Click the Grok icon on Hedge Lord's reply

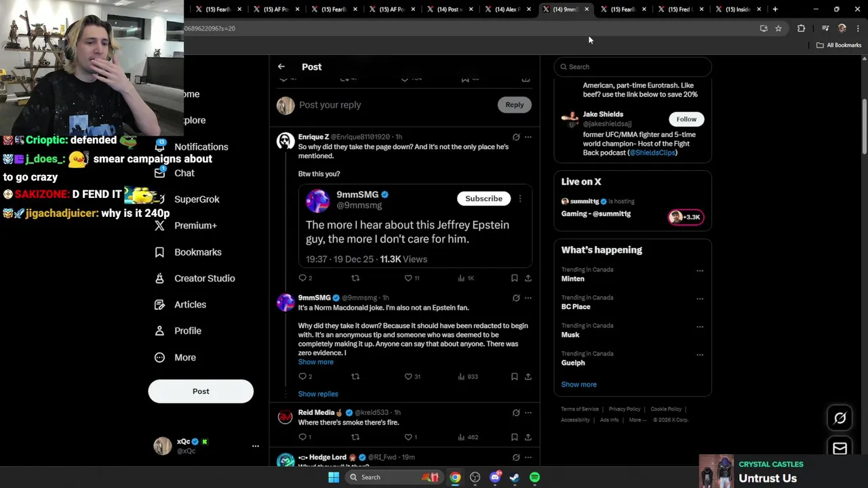pos(516,457)
